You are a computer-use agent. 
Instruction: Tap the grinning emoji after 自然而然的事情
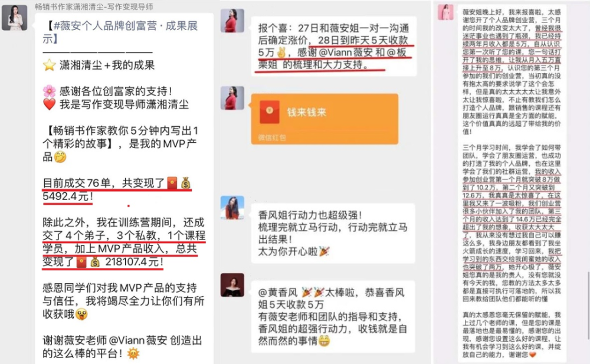point(324,341)
